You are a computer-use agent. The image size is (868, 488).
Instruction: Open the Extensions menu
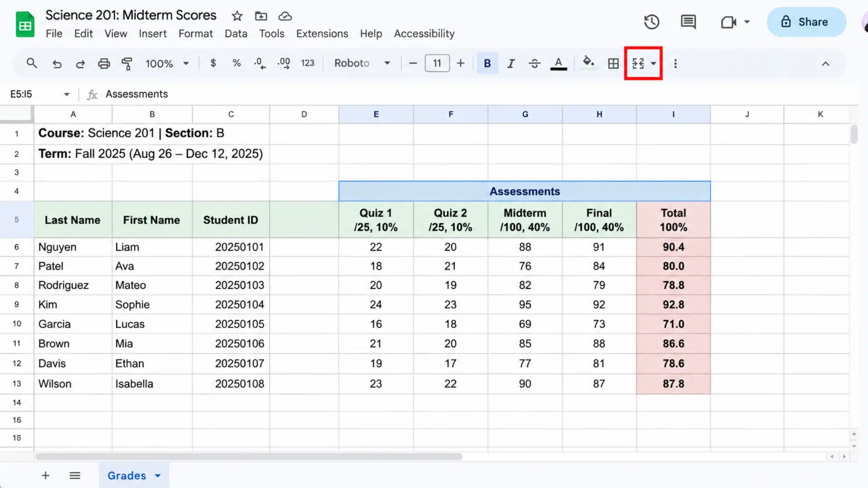coord(322,33)
